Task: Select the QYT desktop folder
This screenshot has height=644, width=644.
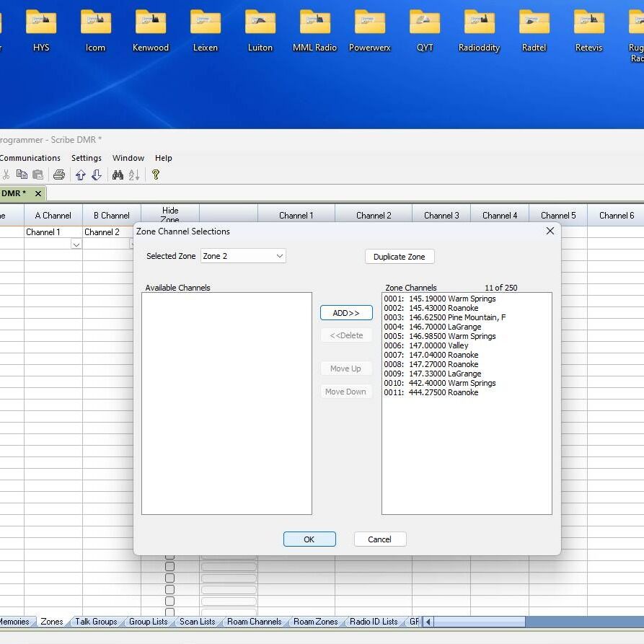Action: 425,31
